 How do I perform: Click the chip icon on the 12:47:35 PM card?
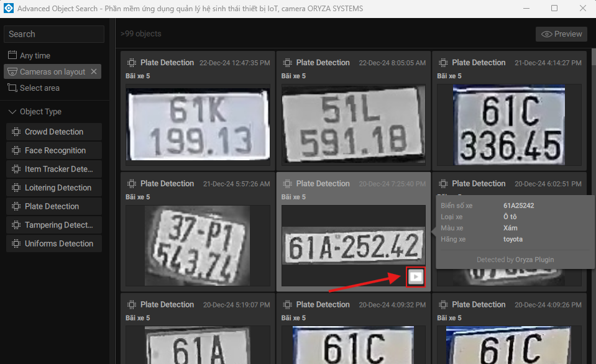[132, 63]
